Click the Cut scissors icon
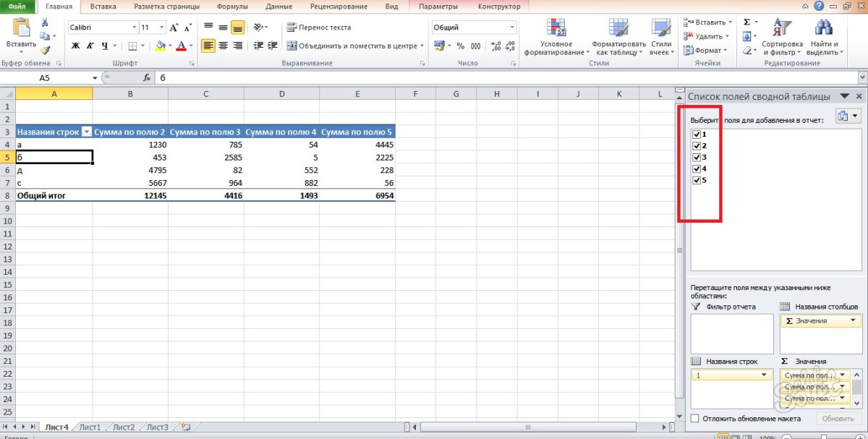The height and width of the screenshot is (439, 868). click(x=45, y=23)
